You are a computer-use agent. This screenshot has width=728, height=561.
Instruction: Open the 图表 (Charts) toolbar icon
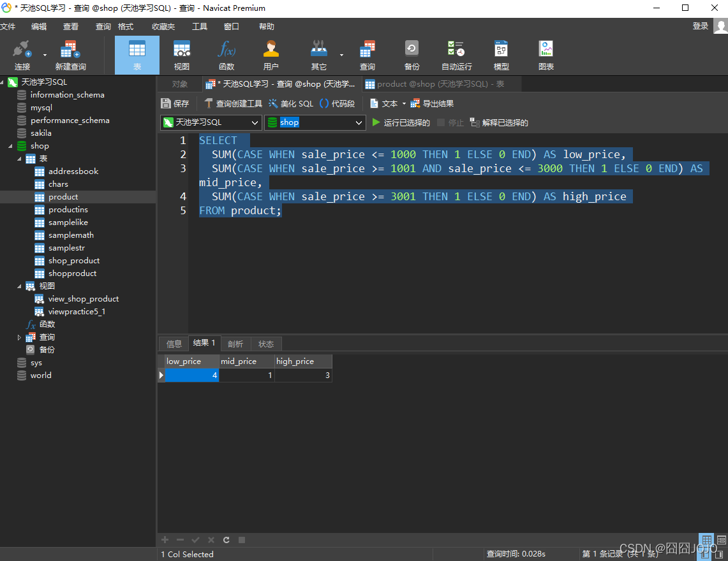[x=546, y=55]
